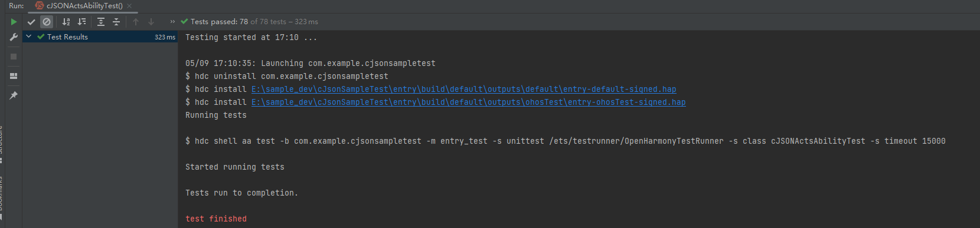Viewport: 980px width, 228px height.
Task: Click the 'Started running tests' line
Action: [235, 167]
